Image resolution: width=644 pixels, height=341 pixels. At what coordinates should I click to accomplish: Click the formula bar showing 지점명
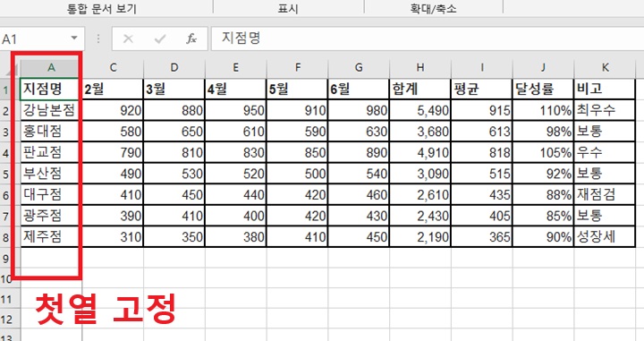428,38
